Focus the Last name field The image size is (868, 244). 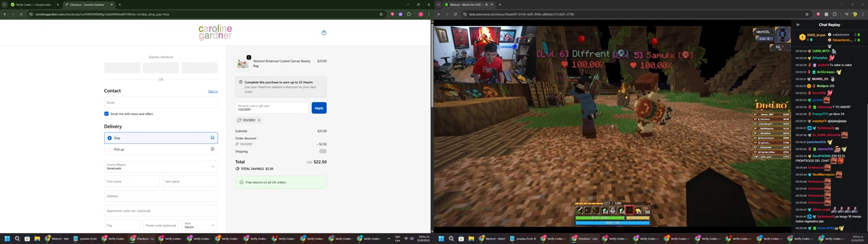(190, 182)
